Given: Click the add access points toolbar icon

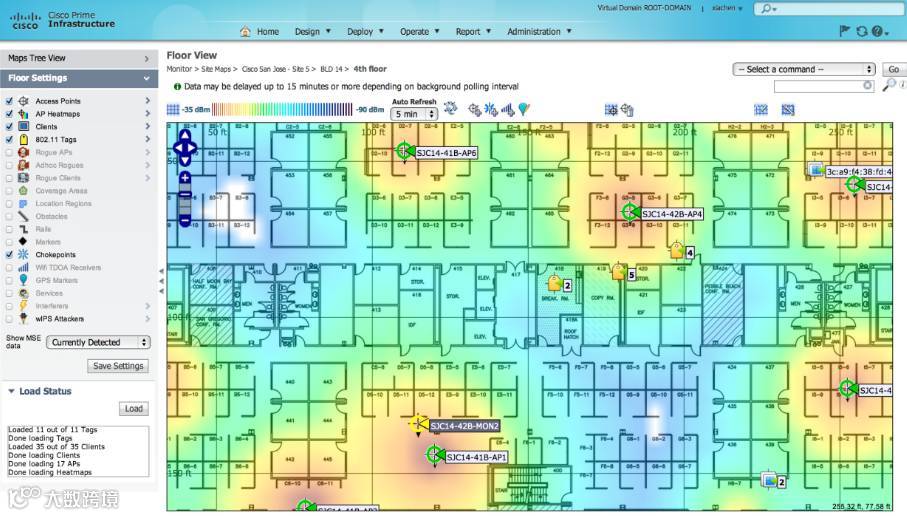Looking at the screenshot, I should pyautogui.click(x=474, y=109).
